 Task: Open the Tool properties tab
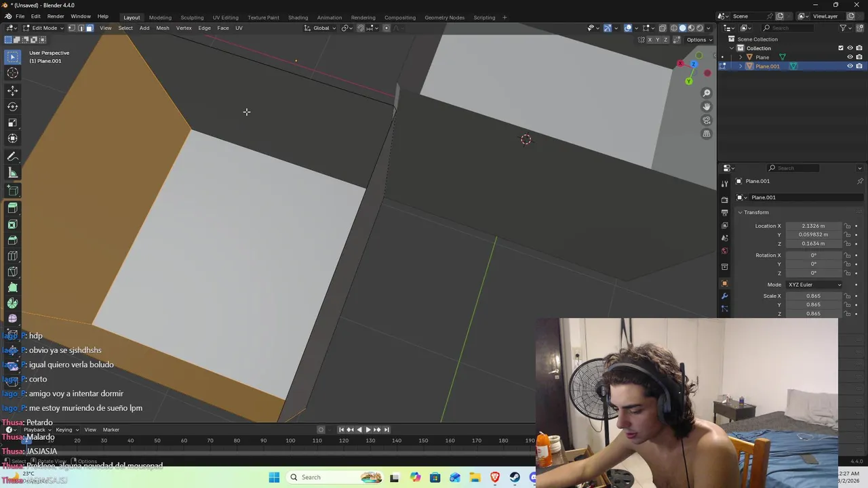pos(724,184)
